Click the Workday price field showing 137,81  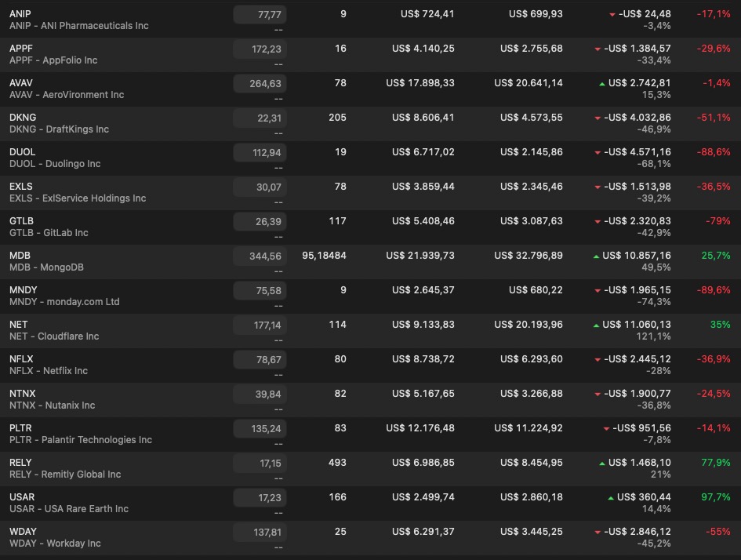point(260,533)
